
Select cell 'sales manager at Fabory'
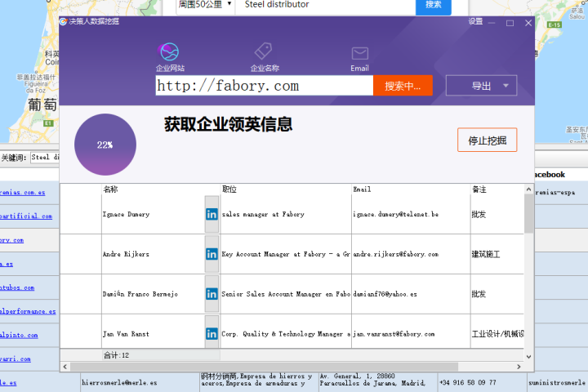286,214
